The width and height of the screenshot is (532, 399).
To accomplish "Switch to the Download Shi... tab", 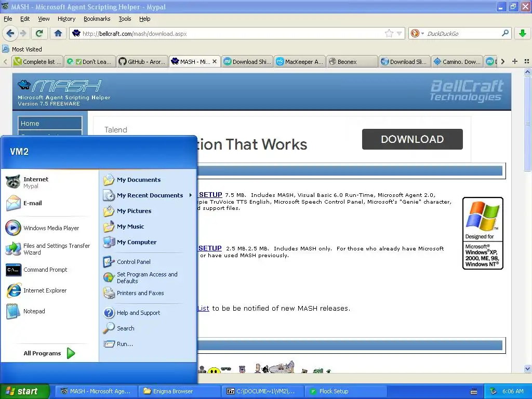I will pos(247,61).
